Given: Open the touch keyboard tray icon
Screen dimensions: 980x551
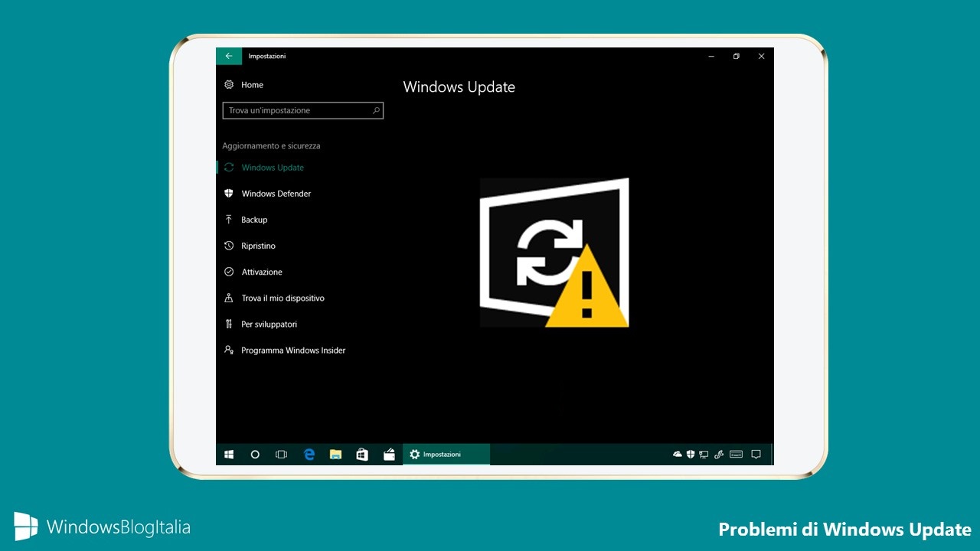Looking at the screenshot, I should (736, 455).
